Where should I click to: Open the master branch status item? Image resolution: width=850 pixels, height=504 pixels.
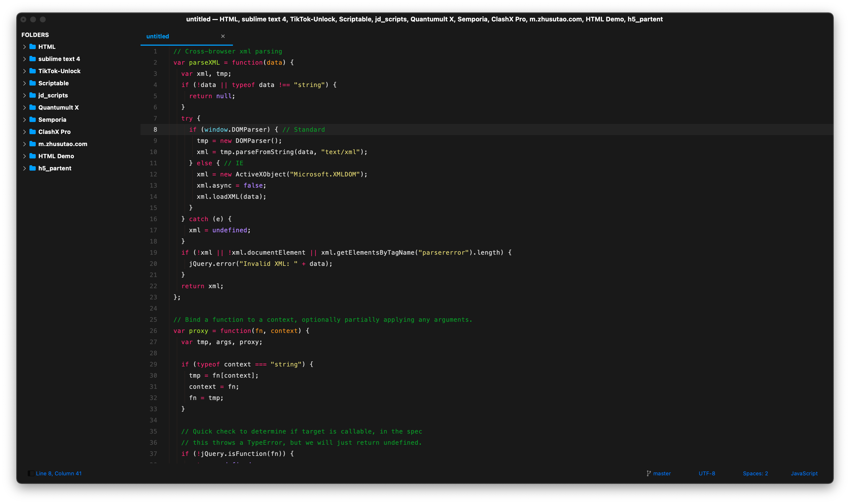pos(662,473)
